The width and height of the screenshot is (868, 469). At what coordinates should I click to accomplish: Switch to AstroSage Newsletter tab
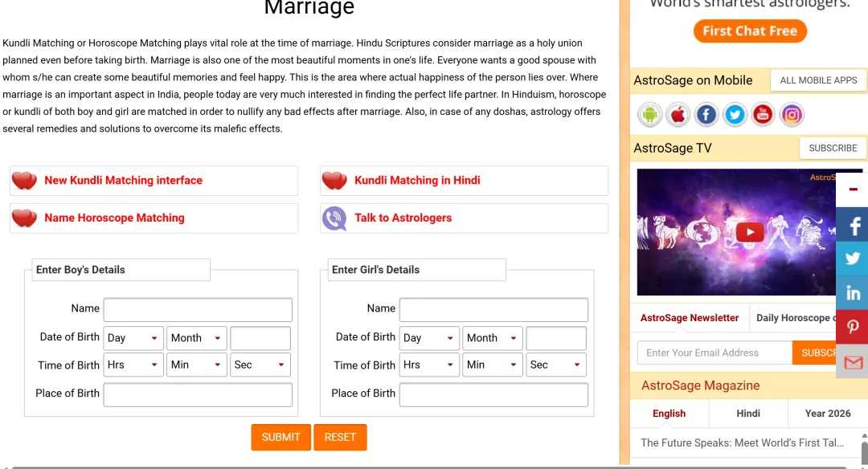coord(690,318)
